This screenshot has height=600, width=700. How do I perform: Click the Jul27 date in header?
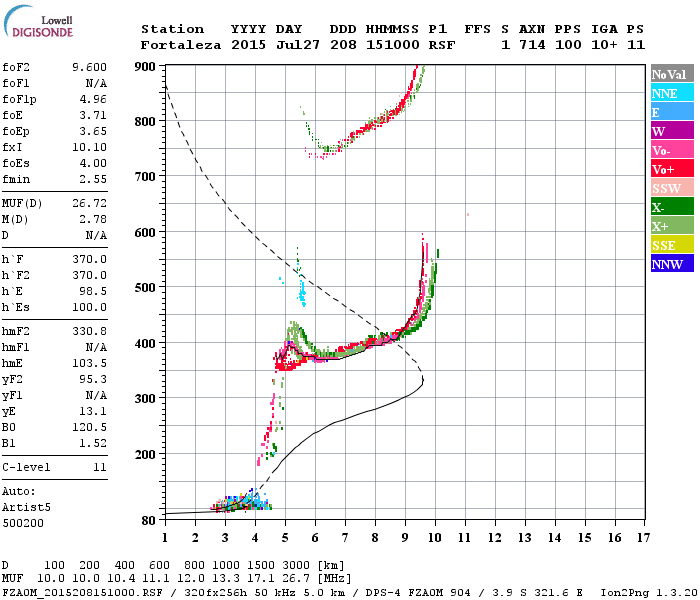point(298,45)
